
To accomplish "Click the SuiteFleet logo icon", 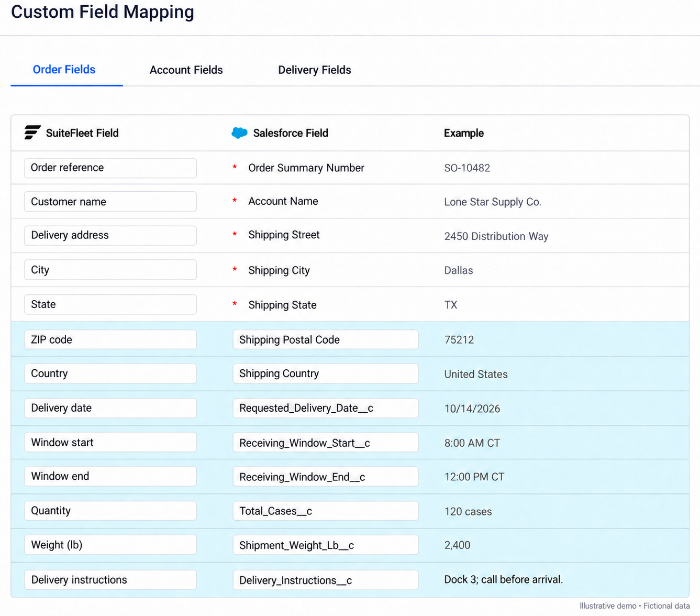I will (32, 133).
